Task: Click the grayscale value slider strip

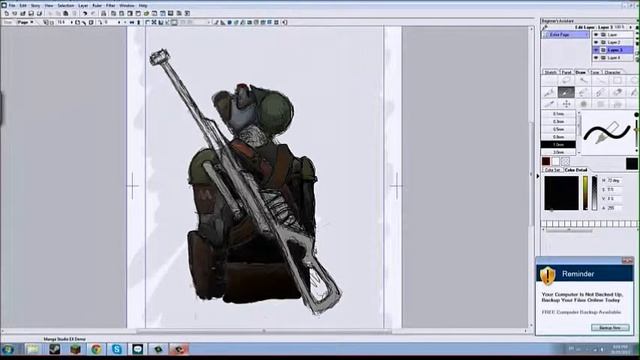Action: (595, 193)
